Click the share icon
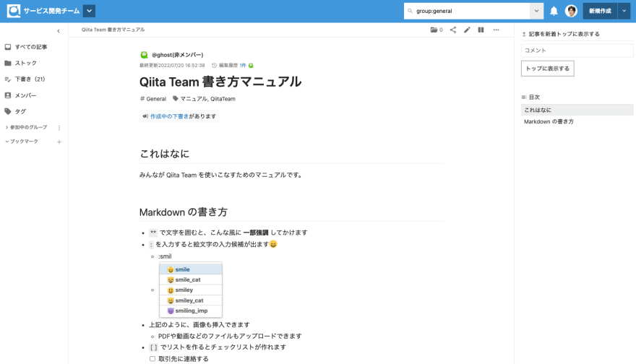 click(453, 30)
